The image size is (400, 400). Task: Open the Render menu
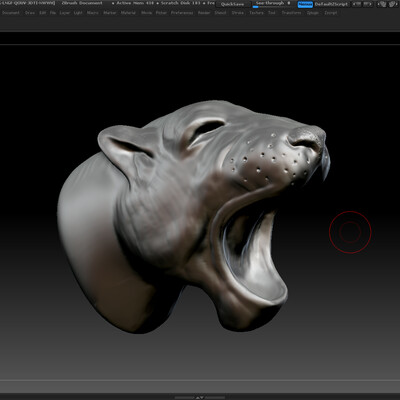[204, 13]
